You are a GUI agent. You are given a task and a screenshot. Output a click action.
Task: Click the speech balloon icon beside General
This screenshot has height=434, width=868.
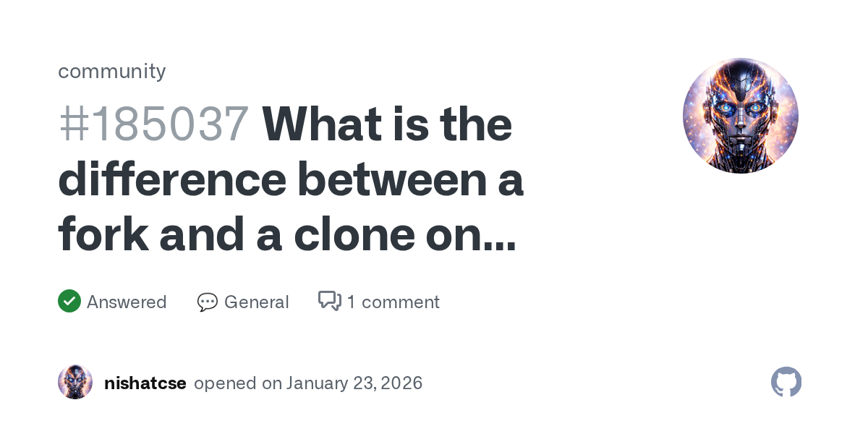[208, 302]
